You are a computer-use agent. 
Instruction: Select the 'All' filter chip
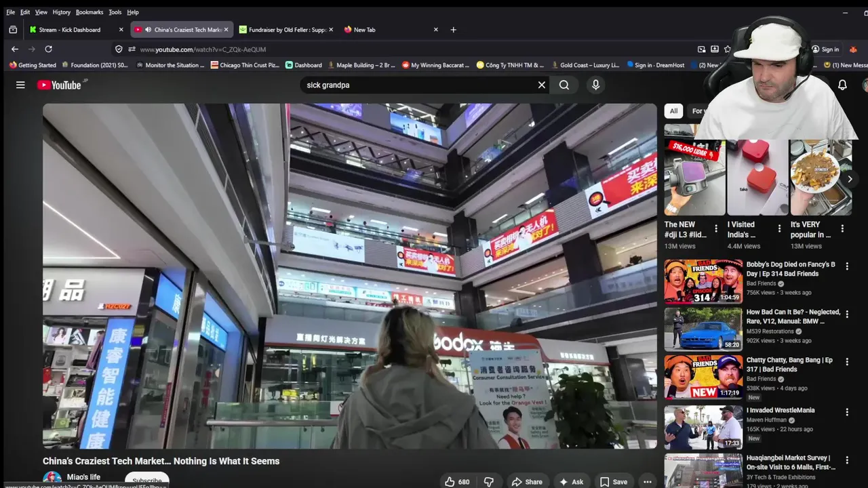[x=673, y=111]
